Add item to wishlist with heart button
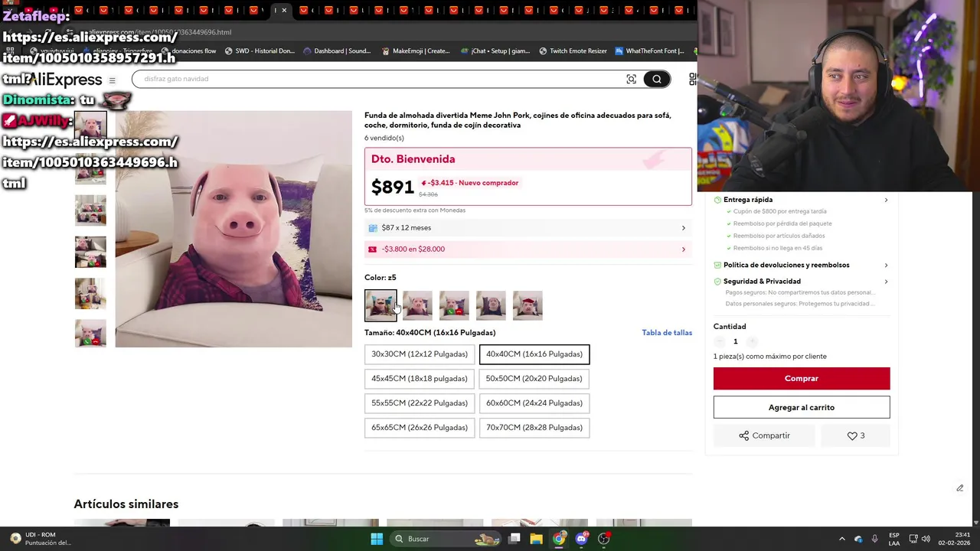This screenshot has width=980, height=551. pyautogui.click(x=856, y=435)
